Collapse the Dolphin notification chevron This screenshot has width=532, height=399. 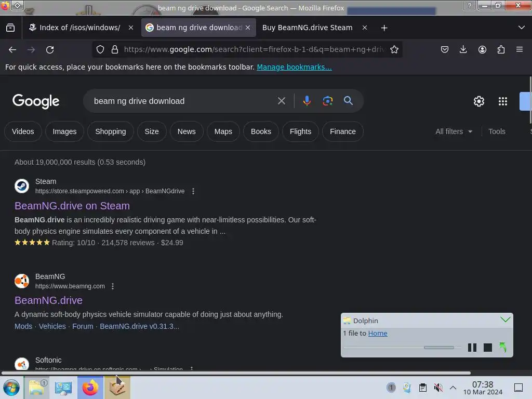pyautogui.click(x=505, y=320)
